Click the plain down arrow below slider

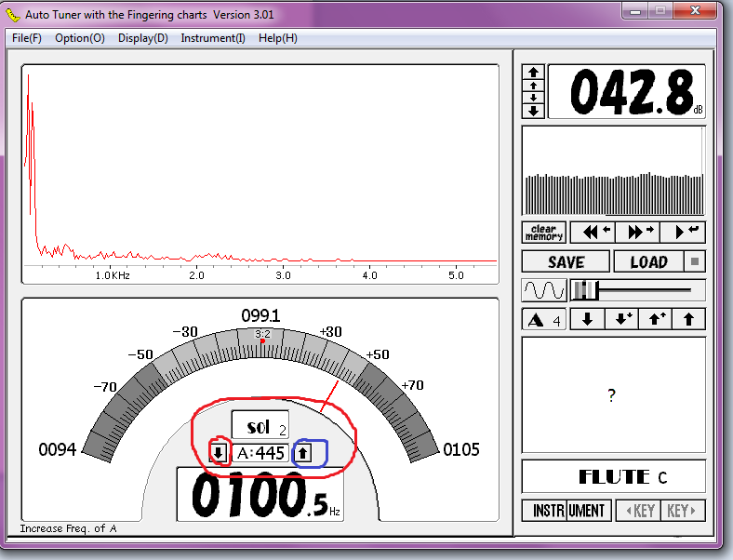[587, 320]
